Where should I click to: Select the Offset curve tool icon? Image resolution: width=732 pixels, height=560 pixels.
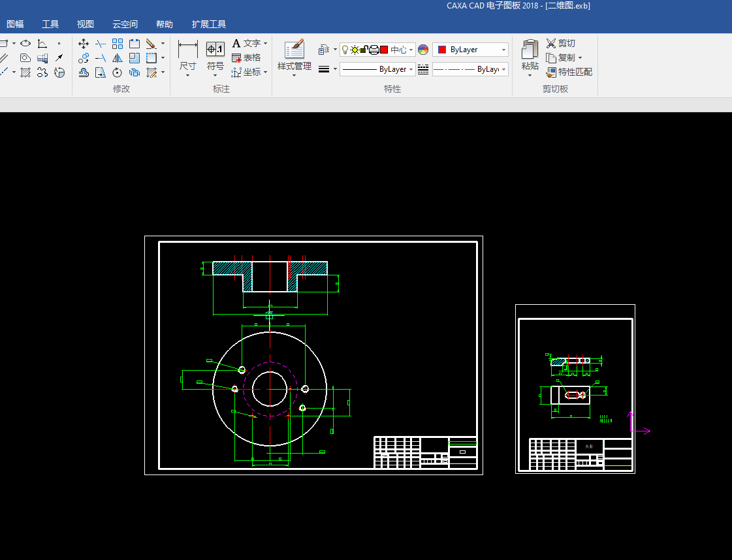pyautogui.click(x=84, y=73)
